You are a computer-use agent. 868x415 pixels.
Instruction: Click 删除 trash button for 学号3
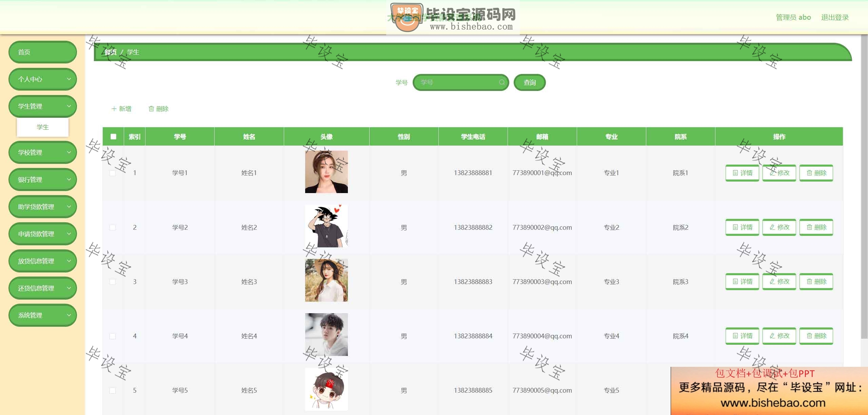[x=816, y=282]
